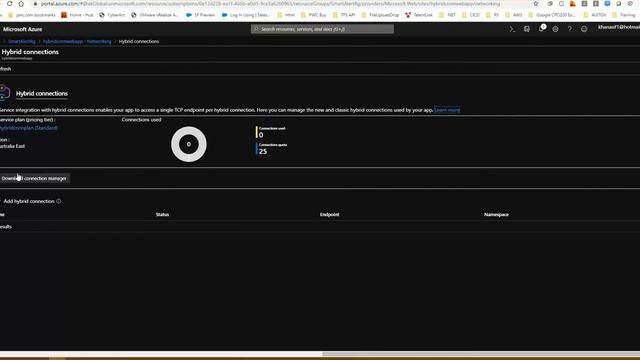Click the Connections used donut chart

[189, 144]
